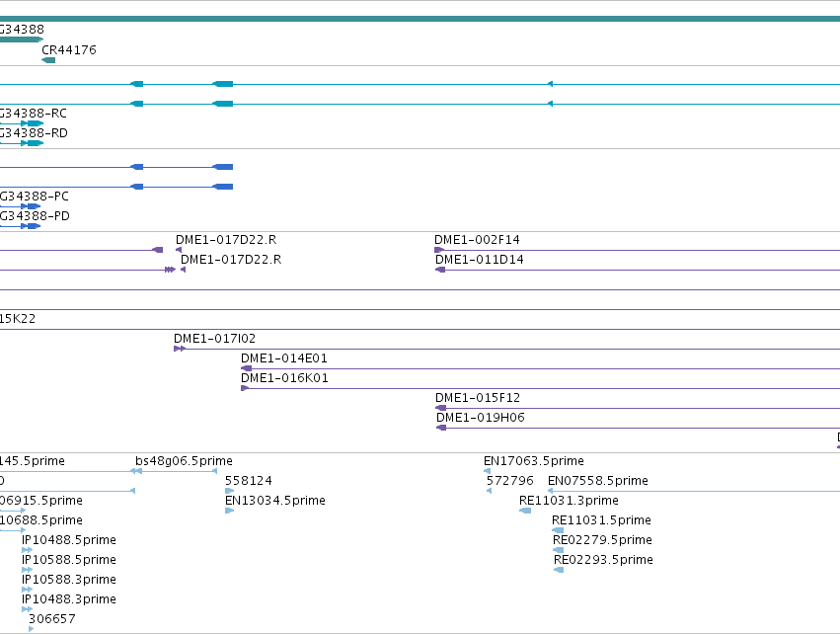Click the IP10588.3prime label
The image size is (840, 634).
tap(68, 580)
